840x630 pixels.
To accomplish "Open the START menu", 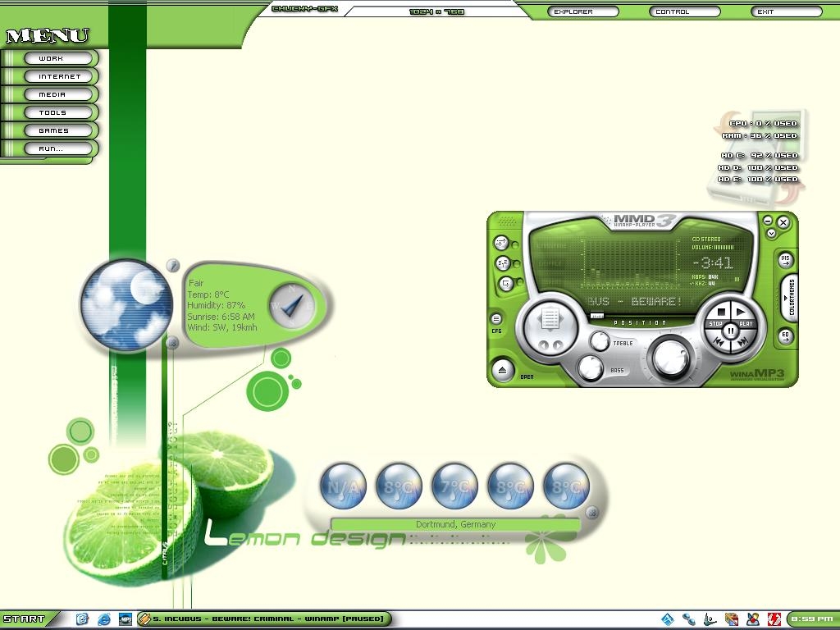I will (24, 619).
